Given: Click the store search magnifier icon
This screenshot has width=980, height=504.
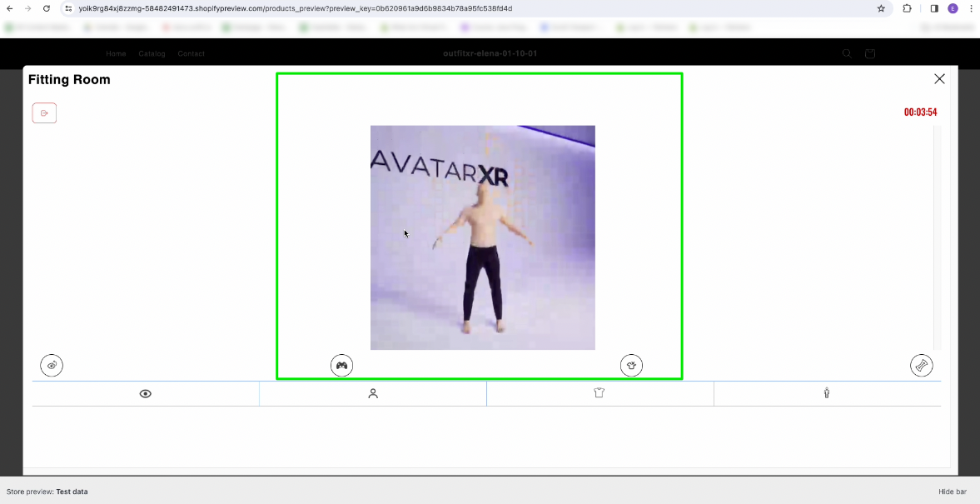Looking at the screenshot, I should tap(847, 54).
